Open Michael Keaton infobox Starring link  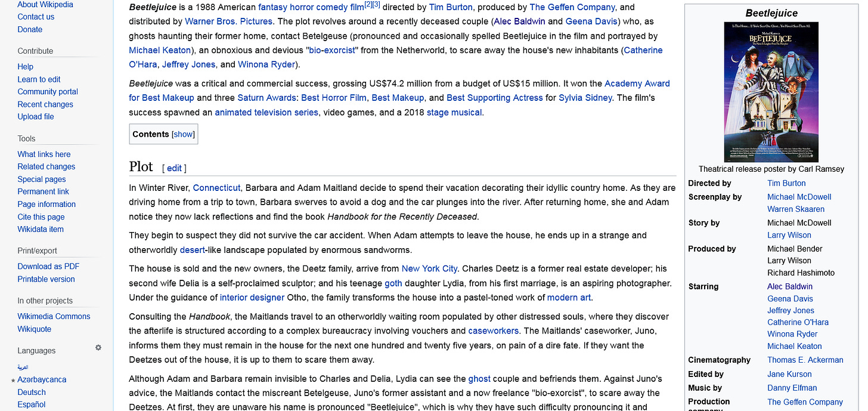[794, 347]
